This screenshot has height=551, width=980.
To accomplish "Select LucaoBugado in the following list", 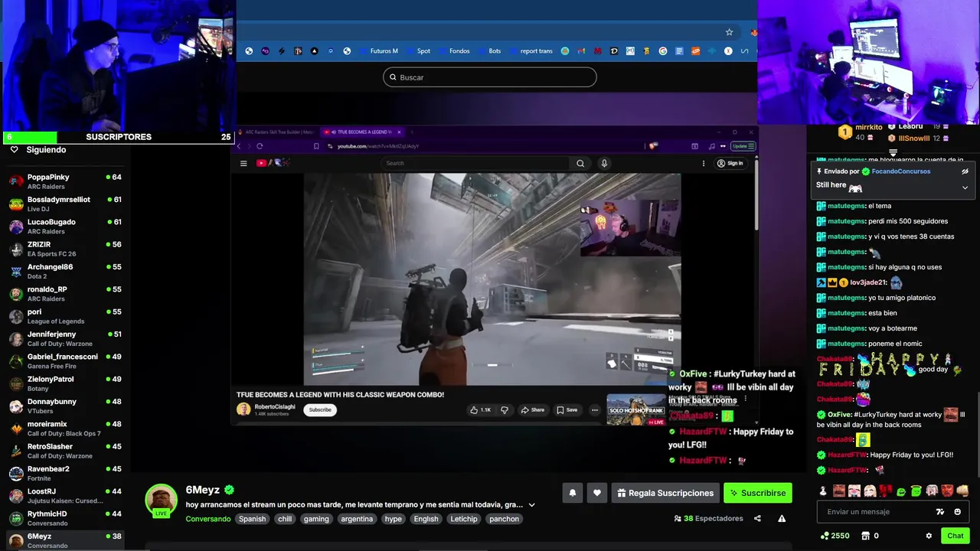I will coord(65,227).
